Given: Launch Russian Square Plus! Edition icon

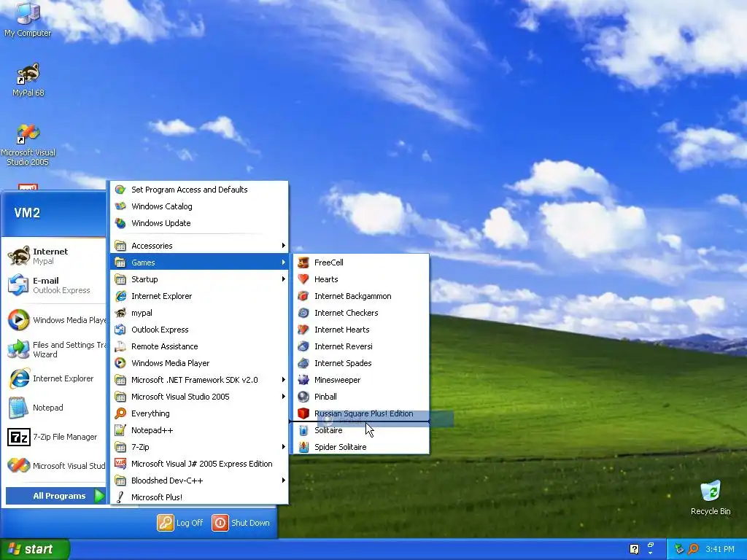Looking at the screenshot, I should click(x=303, y=413).
